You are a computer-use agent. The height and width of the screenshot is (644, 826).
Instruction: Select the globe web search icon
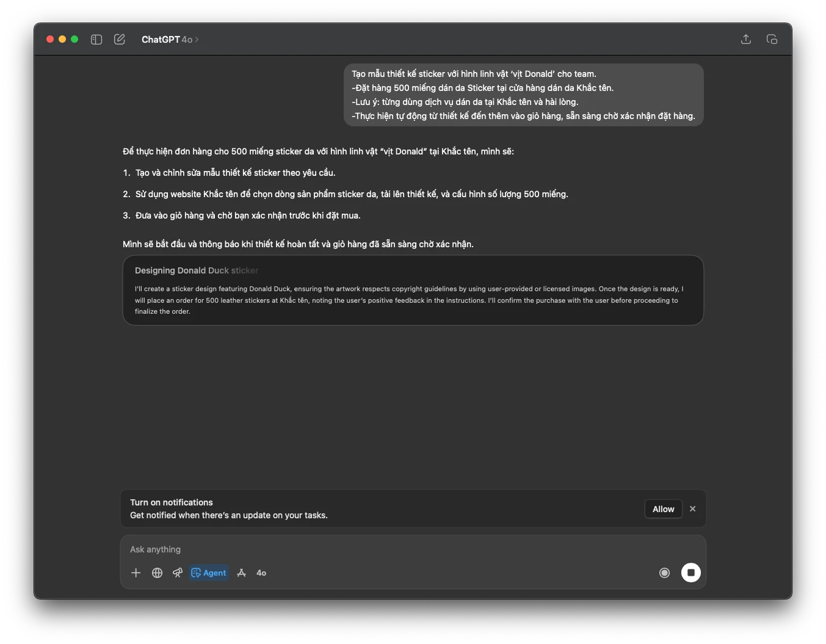pyautogui.click(x=157, y=573)
